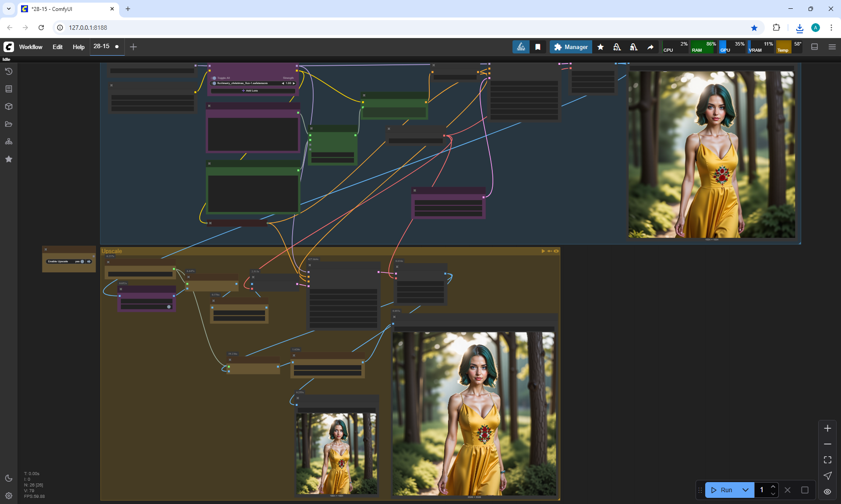Open the Workflow menu
The height and width of the screenshot is (504, 841).
(31, 47)
